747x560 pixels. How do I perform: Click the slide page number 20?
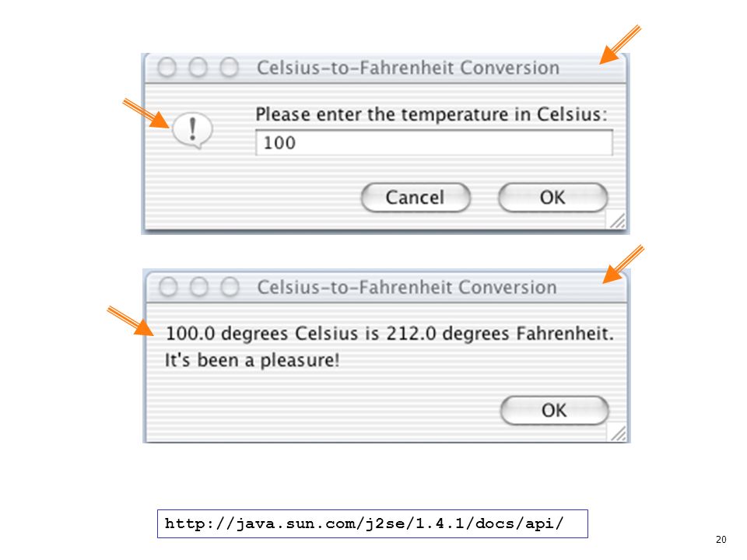(x=721, y=540)
